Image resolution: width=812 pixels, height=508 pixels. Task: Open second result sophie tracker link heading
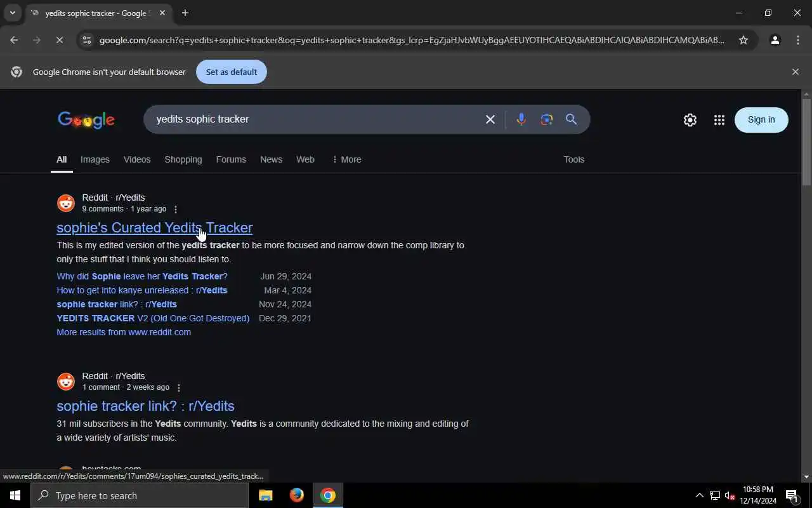click(145, 406)
